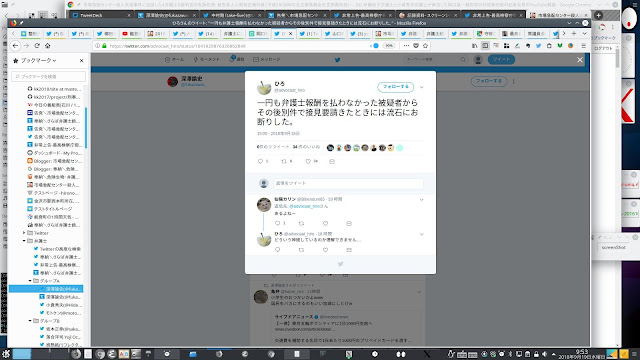Send main tweet via direct message icon
This screenshot has height=360, width=640.
click(332, 162)
